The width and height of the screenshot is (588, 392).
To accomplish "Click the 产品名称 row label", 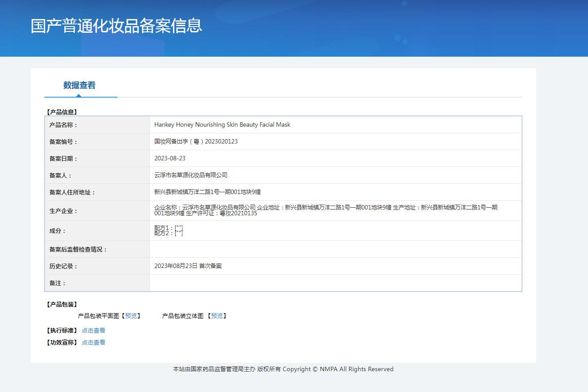I will pos(63,125).
